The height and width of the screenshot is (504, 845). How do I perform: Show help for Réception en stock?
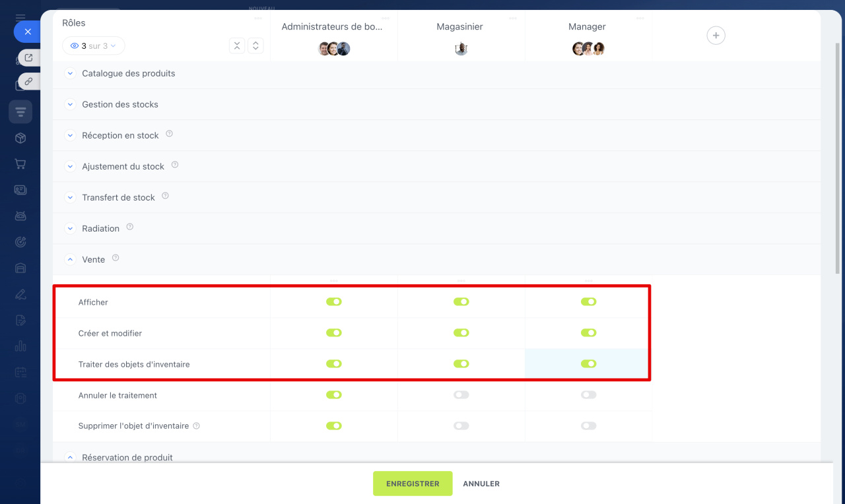pos(169,134)
